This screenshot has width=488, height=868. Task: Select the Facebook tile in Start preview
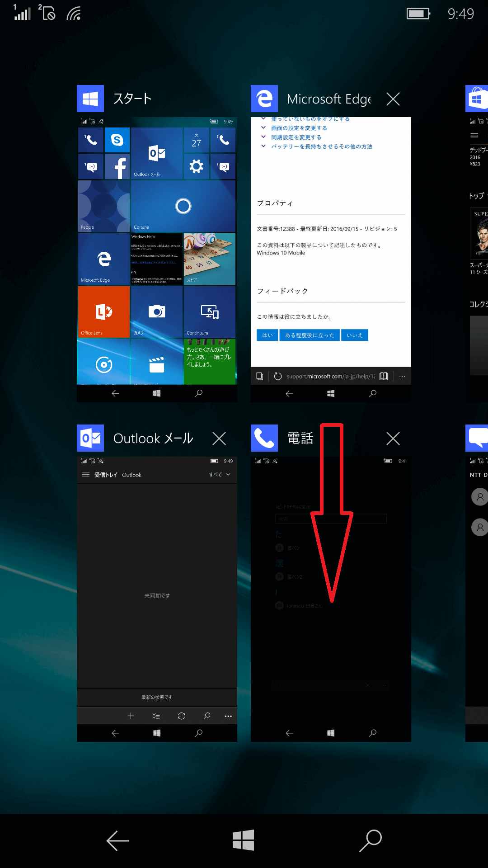(x=117, y=166)
